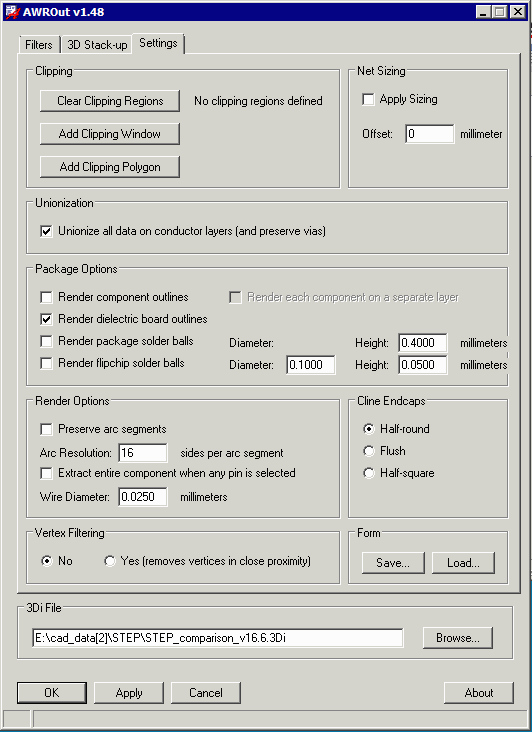Click the Form Save... button

pyautogui.click(x=393, y=563)
